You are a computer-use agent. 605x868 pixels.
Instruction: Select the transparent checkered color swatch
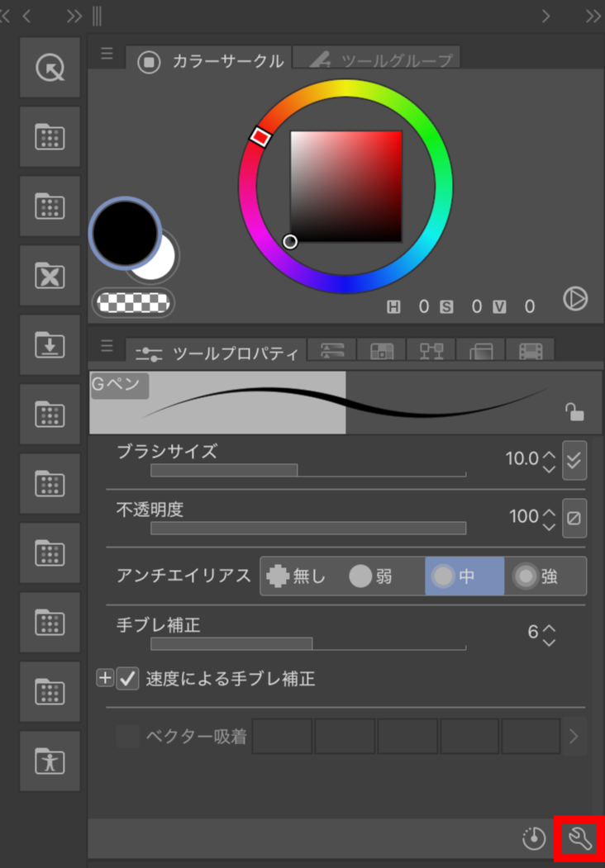pyautogui.click(x=133, y=303)
